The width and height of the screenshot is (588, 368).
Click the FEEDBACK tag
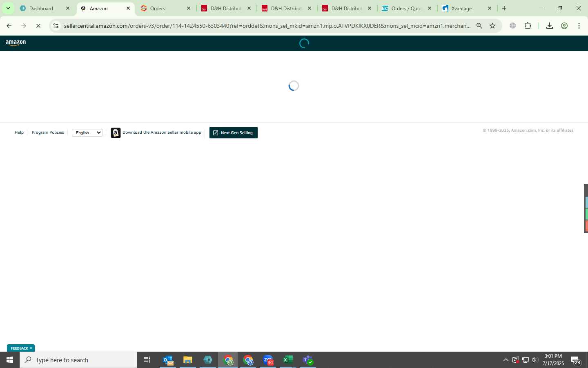[19, 348]
